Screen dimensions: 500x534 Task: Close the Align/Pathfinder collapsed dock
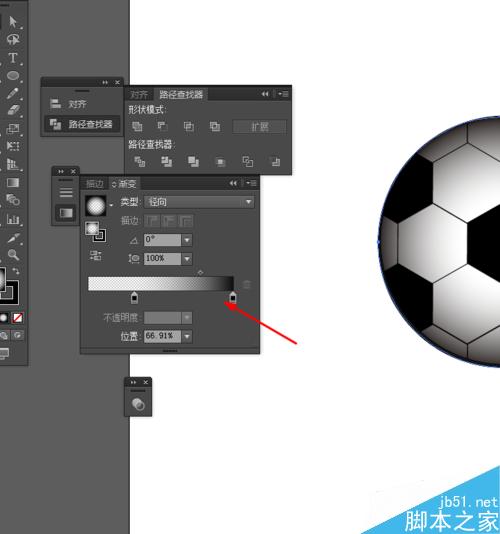(x=117, y=82)
